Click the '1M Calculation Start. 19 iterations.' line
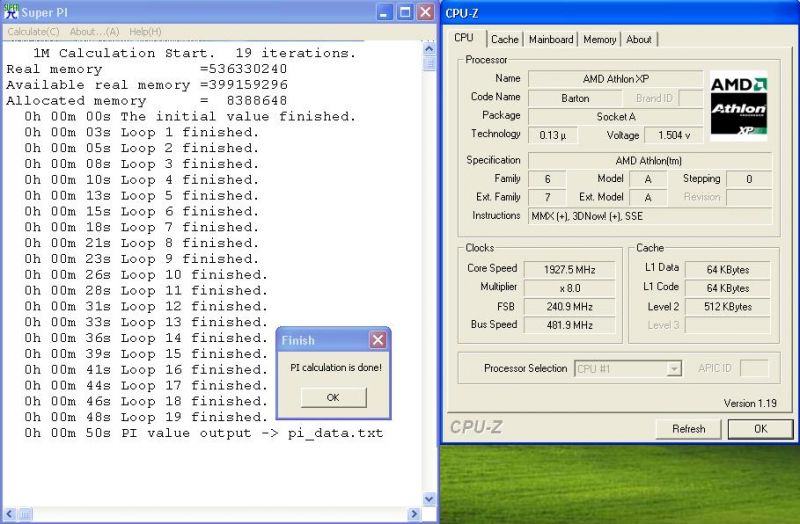 coord(194,53)
